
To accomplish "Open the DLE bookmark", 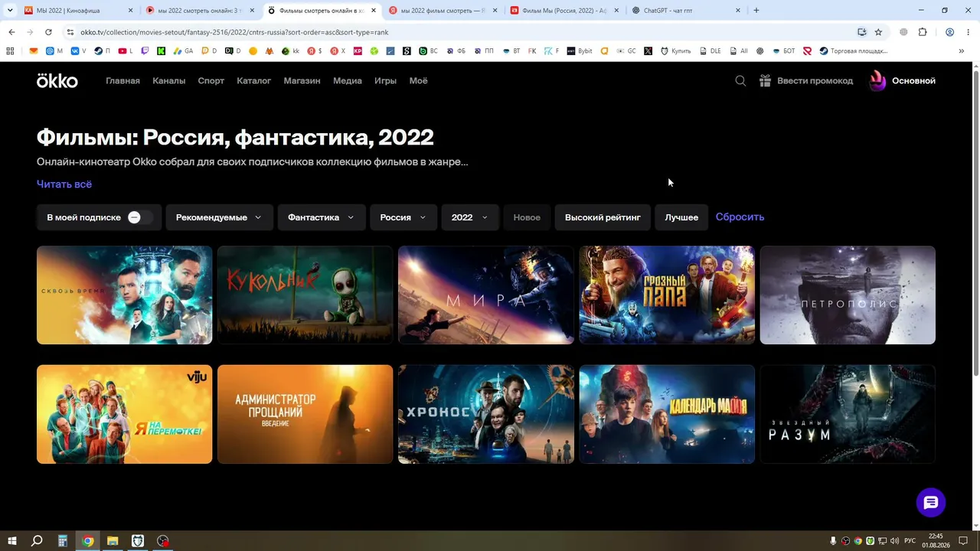I will click(710, 51).
